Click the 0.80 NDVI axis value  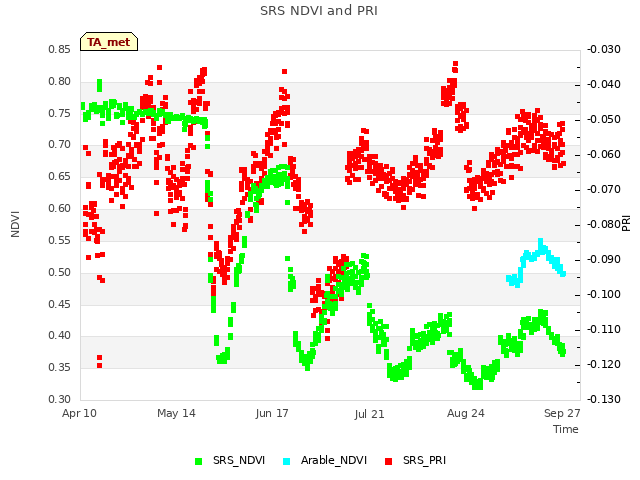tap(60, 82)
